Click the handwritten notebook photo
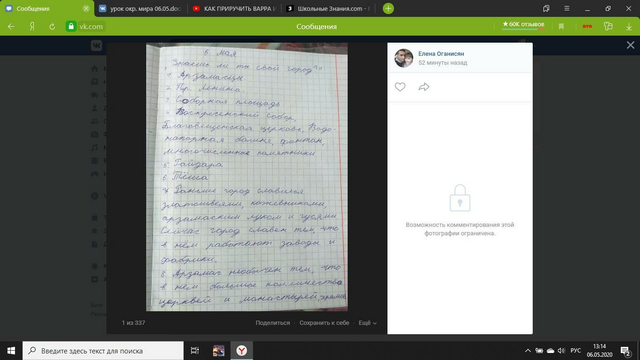 pyautogui.click(x=247, y=177)
